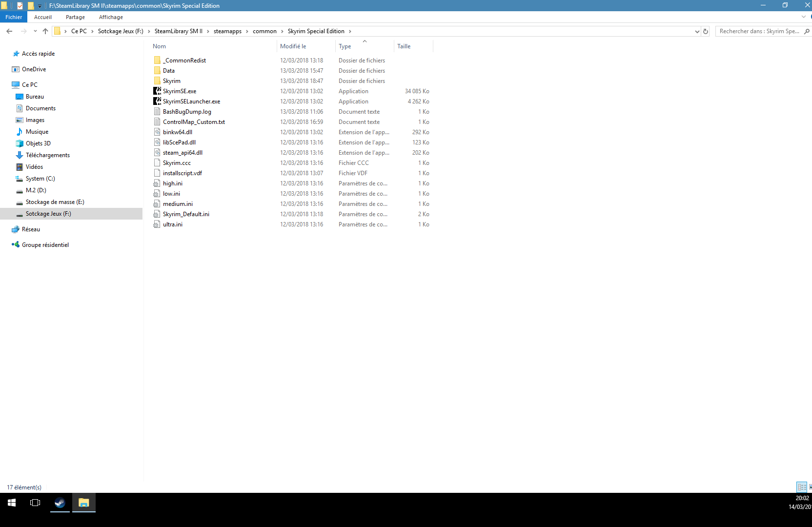Viewport: 812px width, 527px height.
Task: Sort by Type column header
Action: [345, 46]
